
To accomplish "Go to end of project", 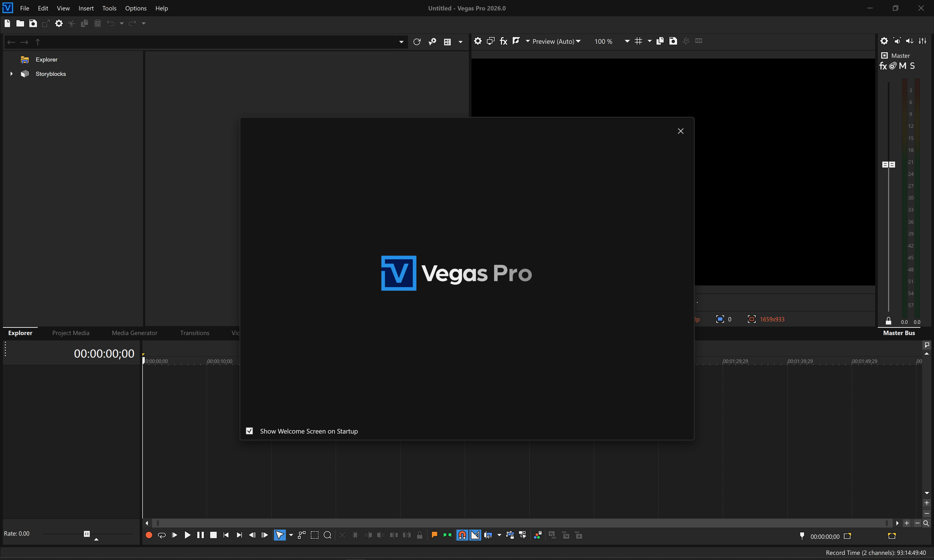I will click(239, 535).
